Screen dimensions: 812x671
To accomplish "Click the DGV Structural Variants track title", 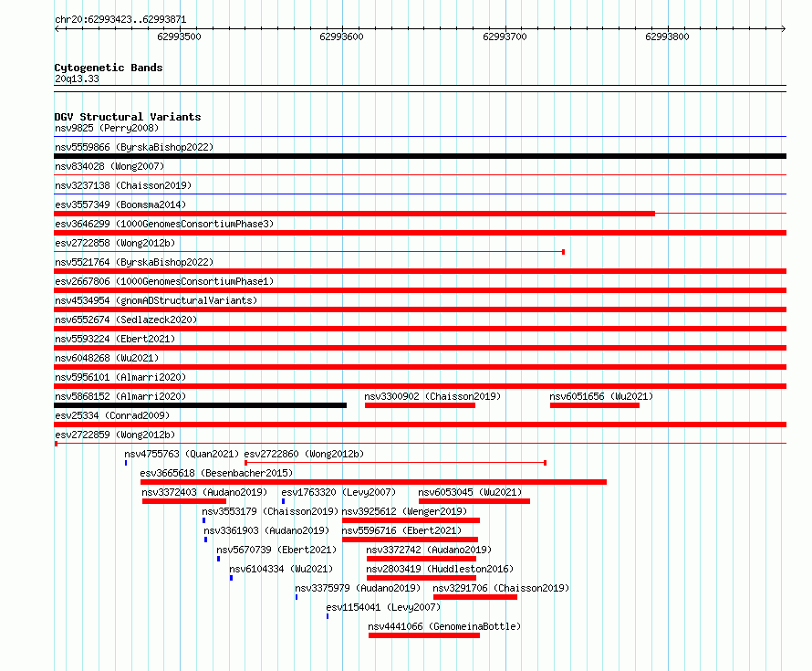I will pyautogui.click(x=128, y=117).
